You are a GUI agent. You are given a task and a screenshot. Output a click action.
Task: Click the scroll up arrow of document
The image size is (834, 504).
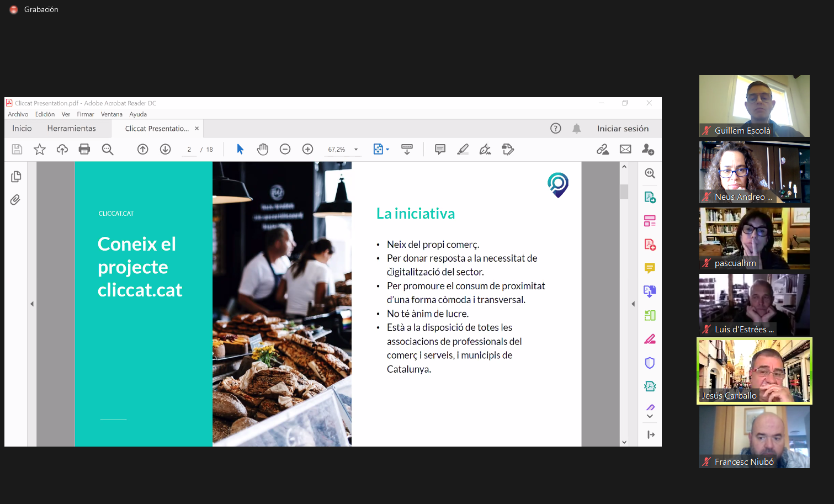coord(624,166)
